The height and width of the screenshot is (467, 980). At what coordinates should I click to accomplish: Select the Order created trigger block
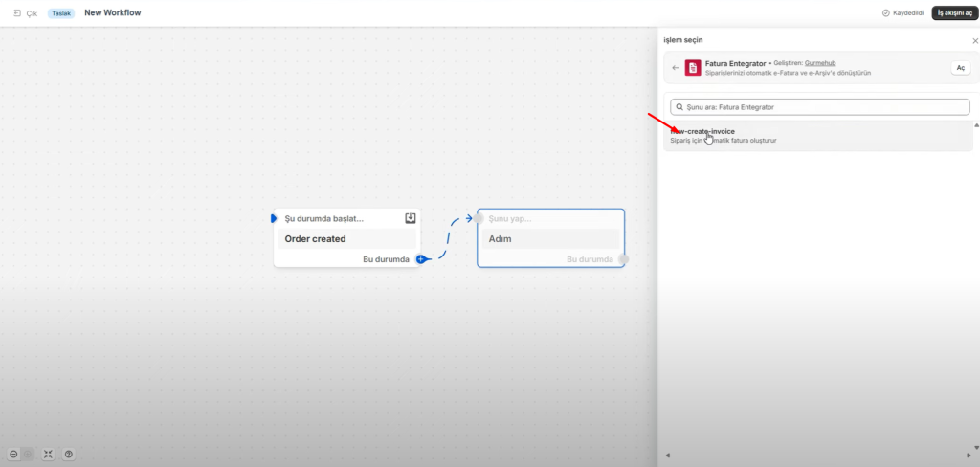(346, 239)
